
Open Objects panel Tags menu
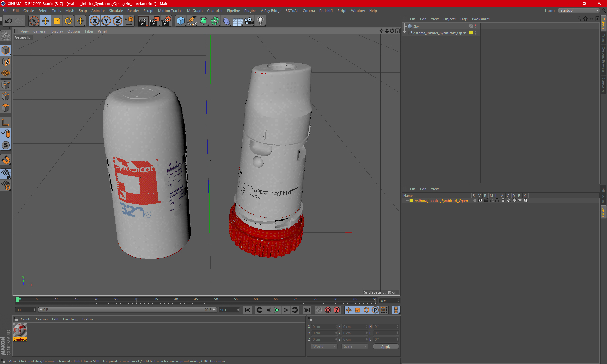click(463, 19)
